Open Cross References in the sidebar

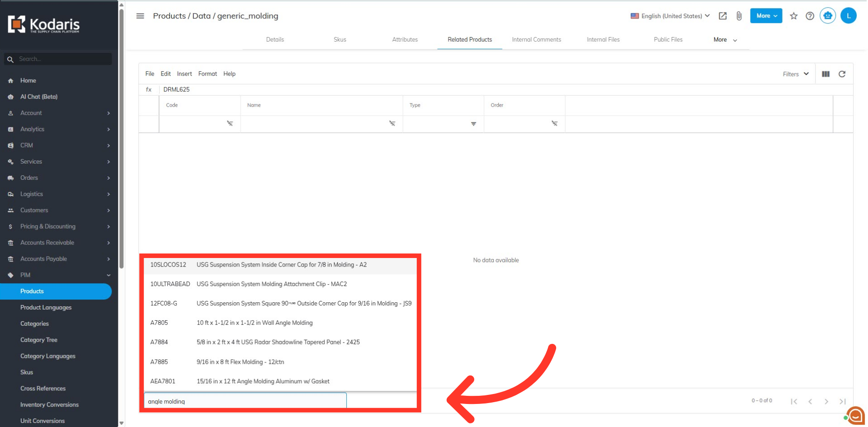pos(43,389)
